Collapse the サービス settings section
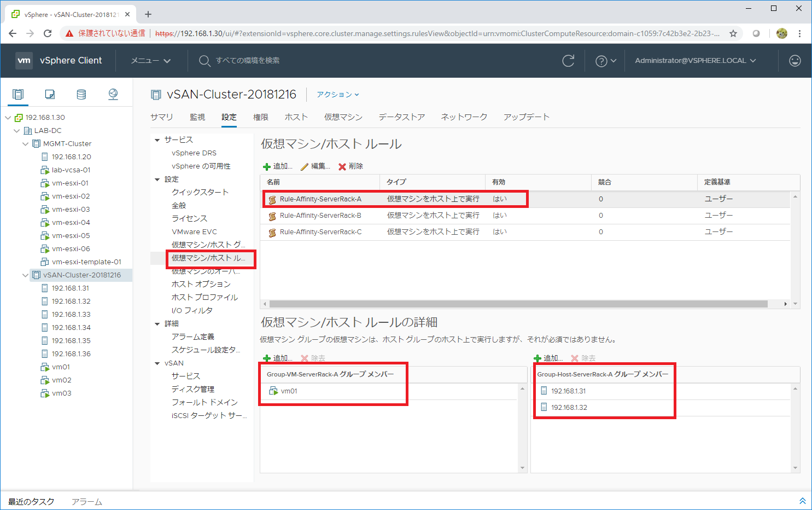812x510 pixels. pos(157,140)
